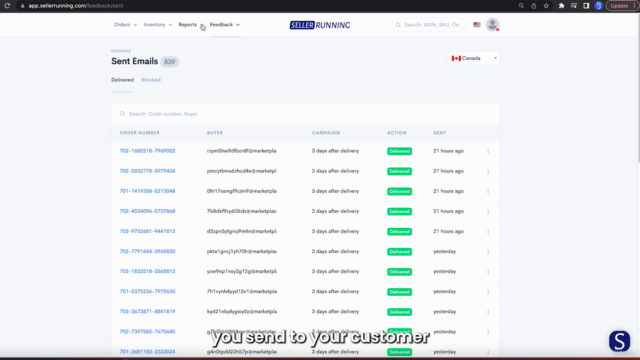
Task: Open row menu for order 701-1419358-0213048
Action: coord(488,191)
